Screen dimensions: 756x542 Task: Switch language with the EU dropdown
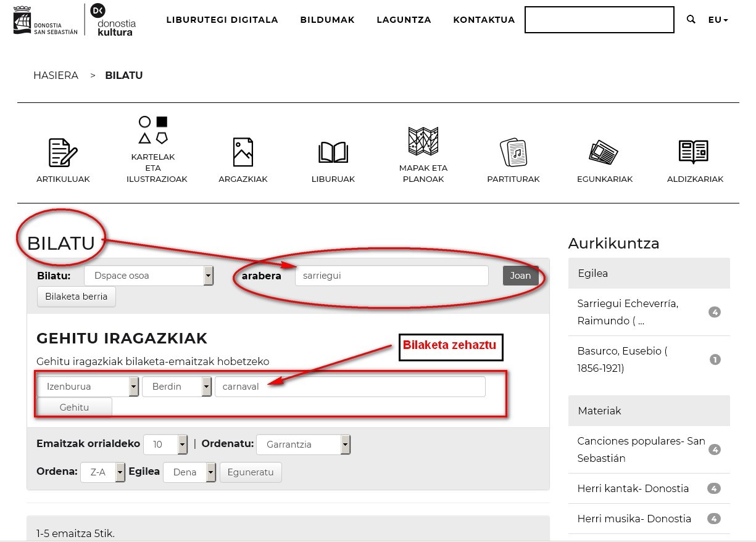click(718, 20)
